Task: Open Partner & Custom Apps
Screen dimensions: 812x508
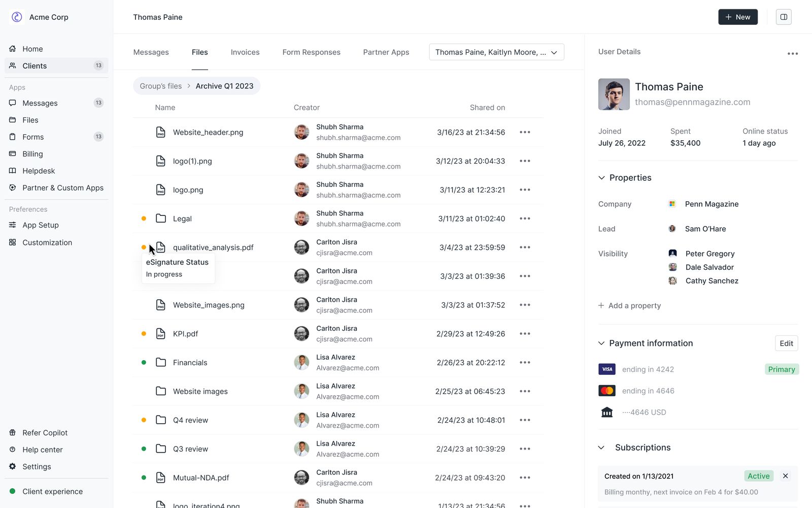Action: [x=62, y=187]
